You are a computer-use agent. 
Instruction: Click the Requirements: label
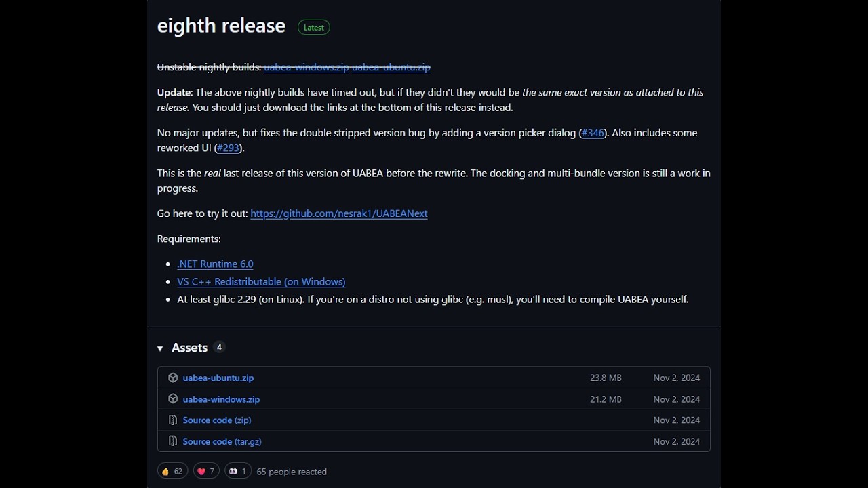189,239
